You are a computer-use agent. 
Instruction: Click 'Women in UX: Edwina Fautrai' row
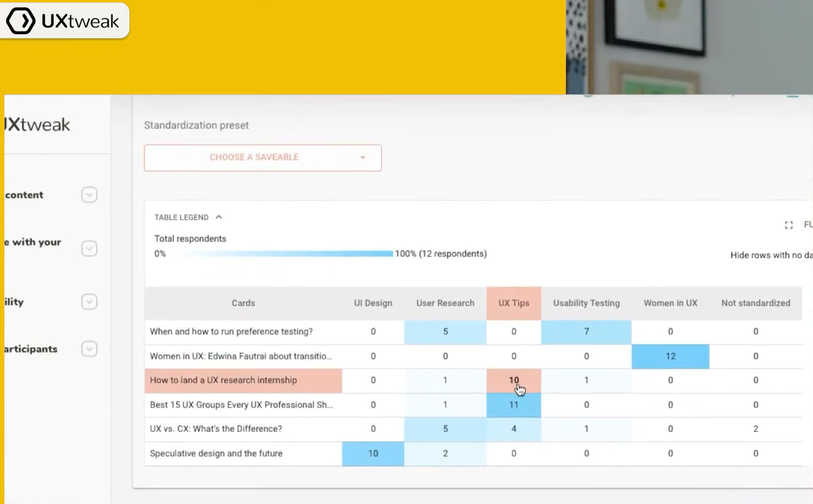(473, 356)
